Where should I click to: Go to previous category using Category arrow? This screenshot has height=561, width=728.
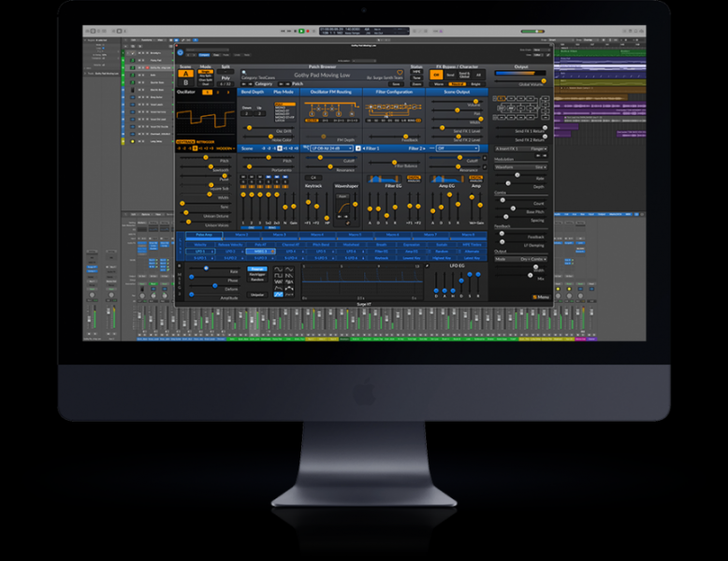(x=244, y=83)
